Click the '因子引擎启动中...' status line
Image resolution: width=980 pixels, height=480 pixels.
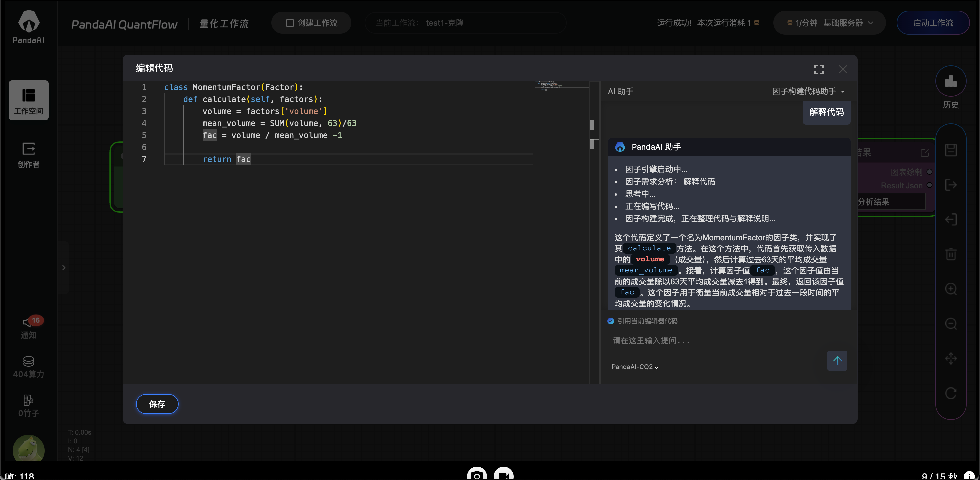click(656, 169)
